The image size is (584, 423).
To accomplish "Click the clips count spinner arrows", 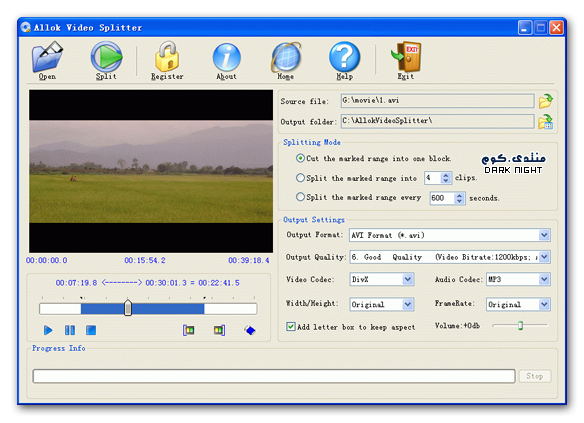I will [x=446, y=178].
